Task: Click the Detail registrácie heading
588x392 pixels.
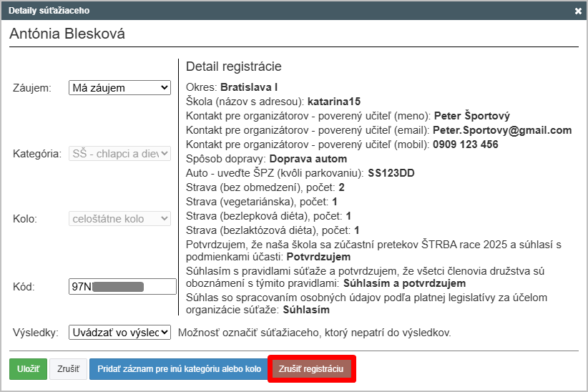Action: [x=233, y=67]
